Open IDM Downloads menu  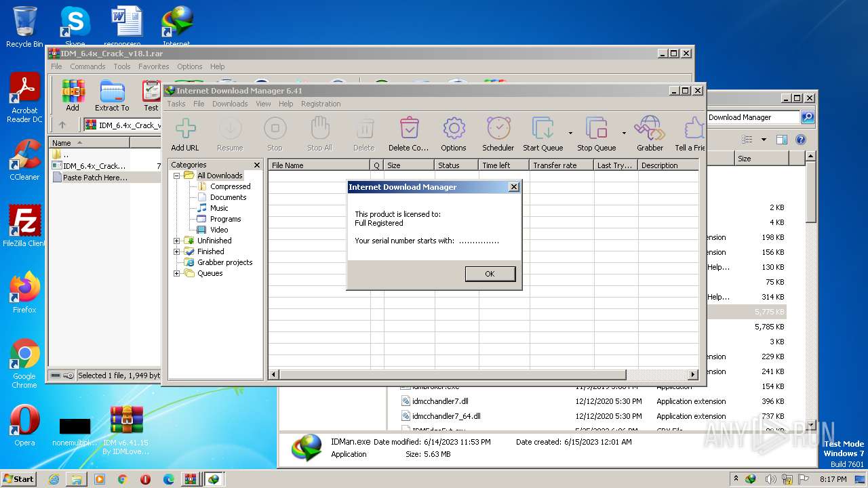[230, 104]
